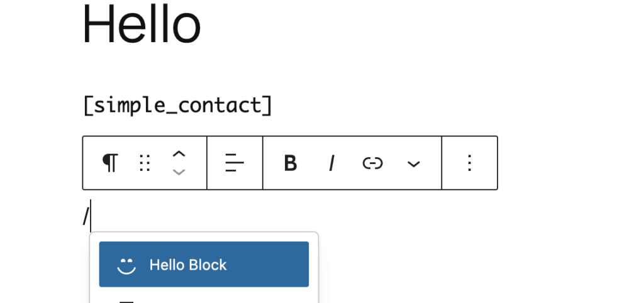Click the Paragraph block type icon
This screenshot has height=303, width=644.
[110, 163]
